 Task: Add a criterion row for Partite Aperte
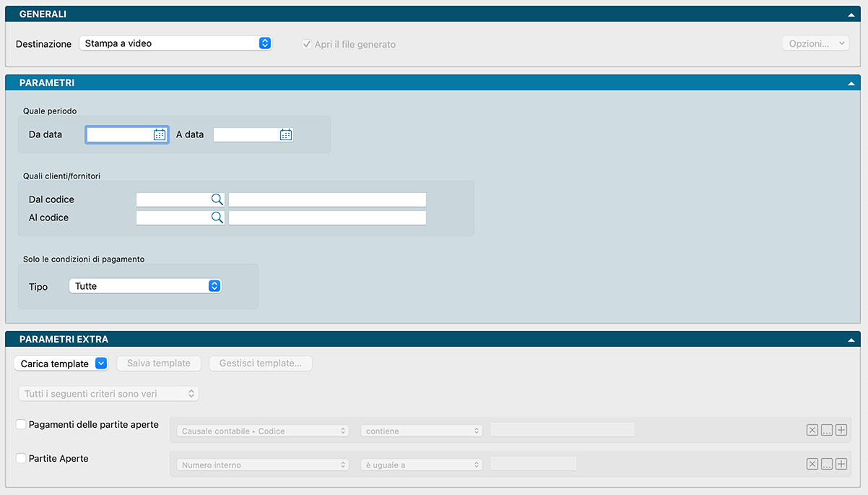(841, 464)
